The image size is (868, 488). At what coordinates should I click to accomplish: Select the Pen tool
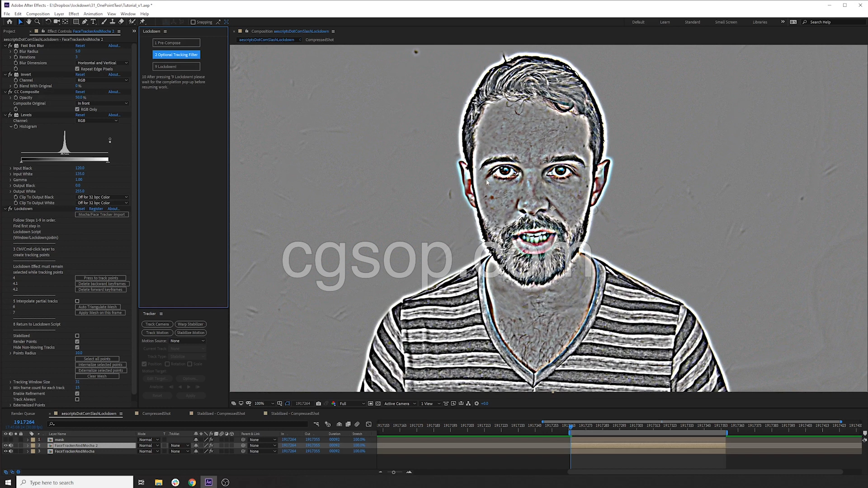85,22
